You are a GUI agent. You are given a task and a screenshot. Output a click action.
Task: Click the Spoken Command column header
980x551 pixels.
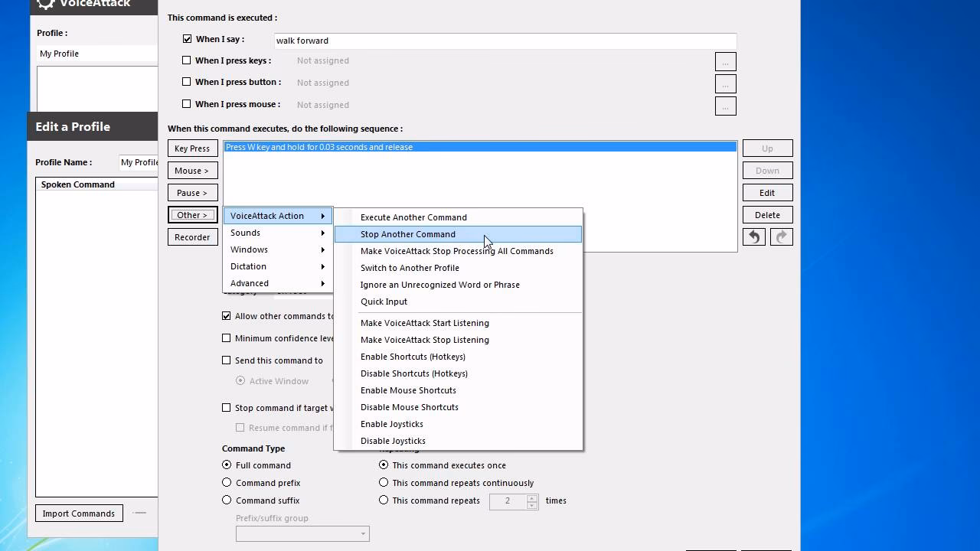(x=96, y=184)
